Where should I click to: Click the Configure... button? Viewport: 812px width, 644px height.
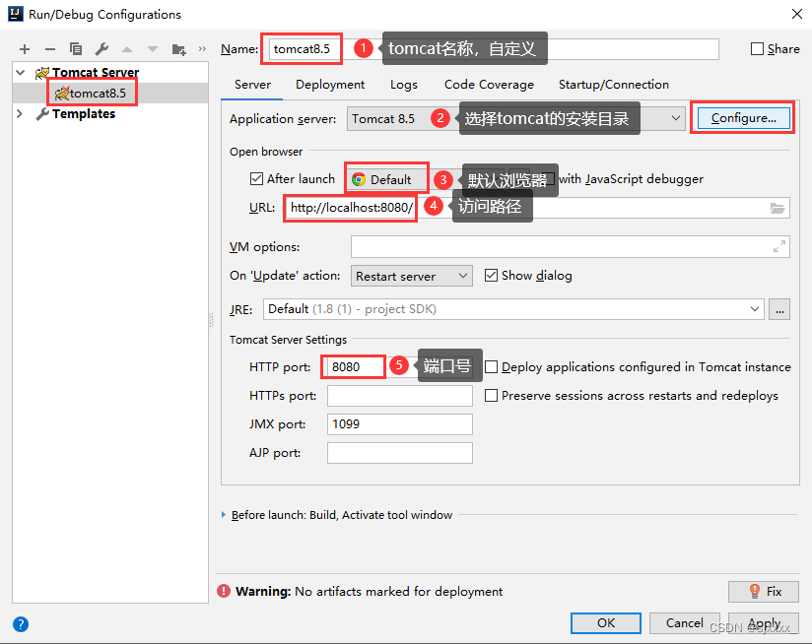(744, 118)
